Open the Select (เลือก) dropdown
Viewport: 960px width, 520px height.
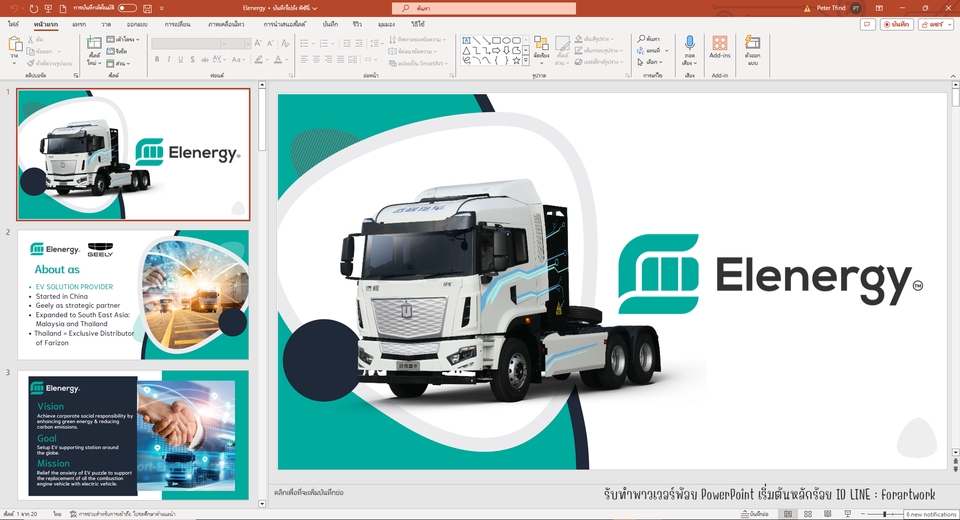650,62
